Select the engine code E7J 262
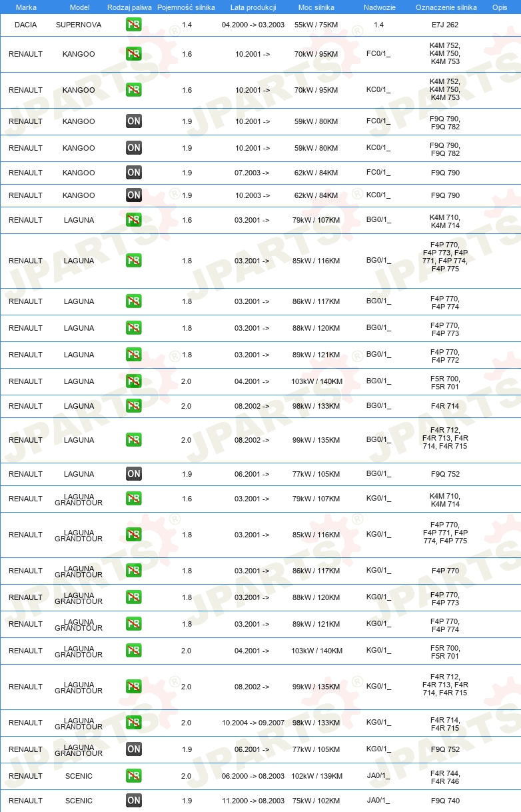The image size is (521, 812). pyautogui.click(x=445, y=25)
